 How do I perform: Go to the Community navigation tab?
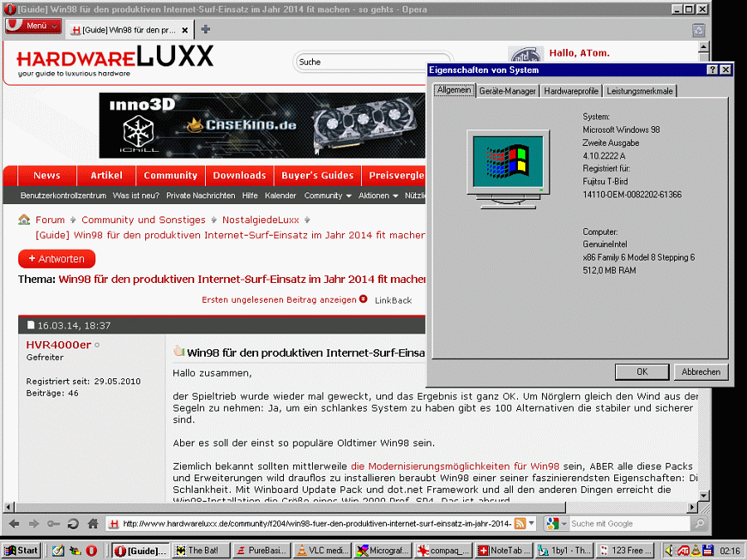(170, 176)
